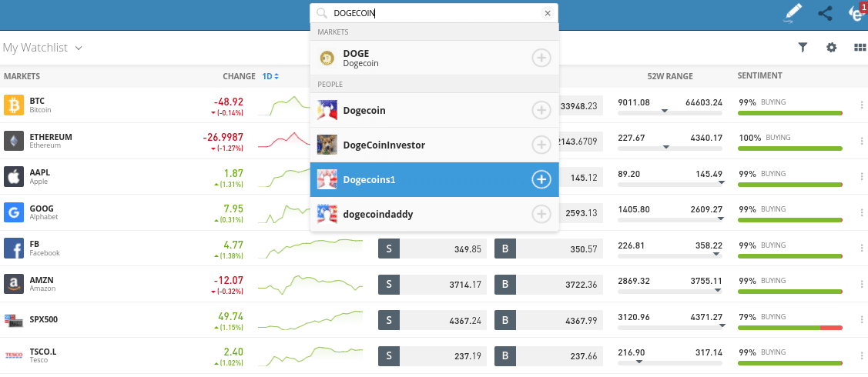Open the Amazon 1D chart
The width and height of the screenshot is (868, 377).
(310, 284)
